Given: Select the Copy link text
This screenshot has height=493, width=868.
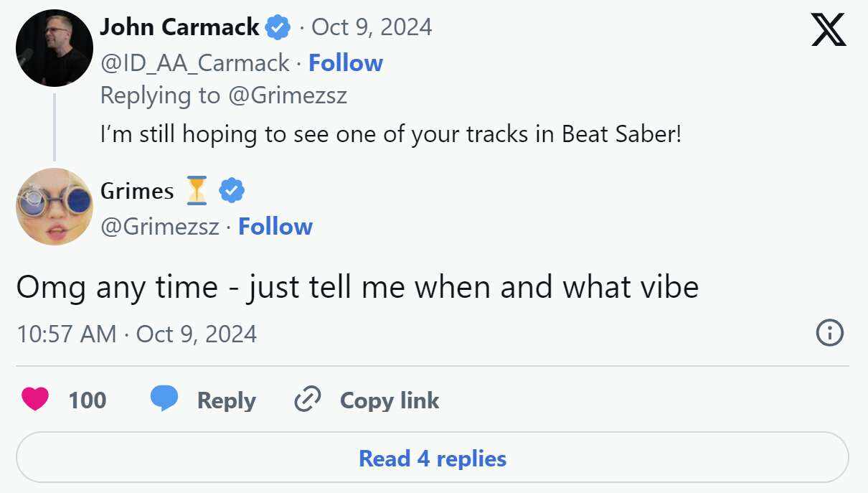Looking at the screenshot, I should pos(390,400).
